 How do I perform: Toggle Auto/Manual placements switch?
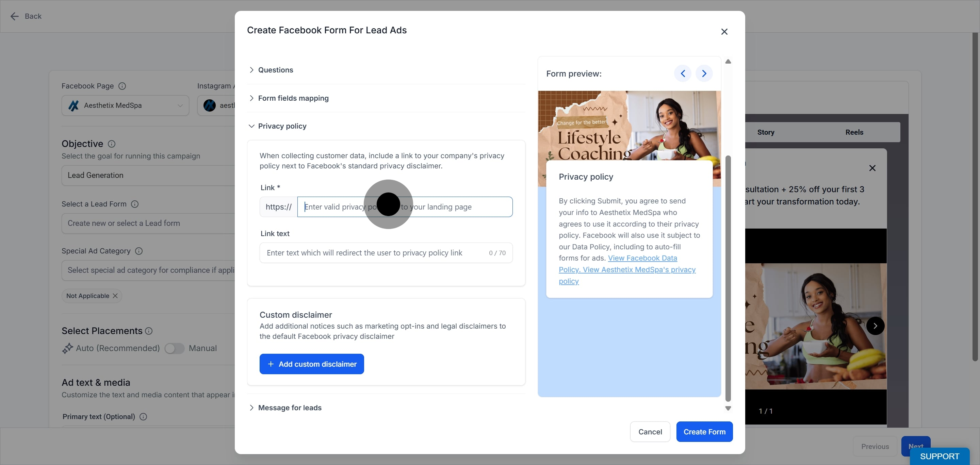(x=174, y=348)
